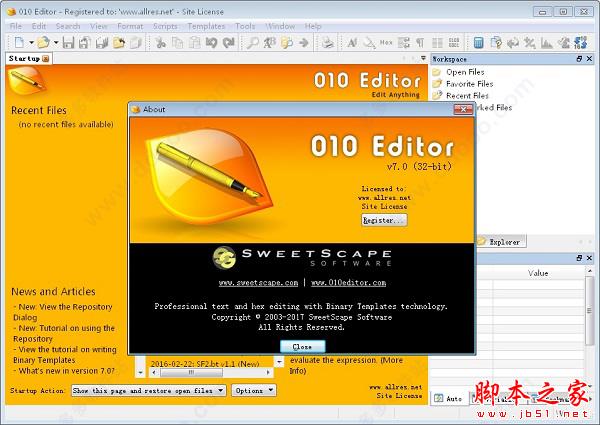
Task: Click the Histogram chart icon
Action: point(546,42)
